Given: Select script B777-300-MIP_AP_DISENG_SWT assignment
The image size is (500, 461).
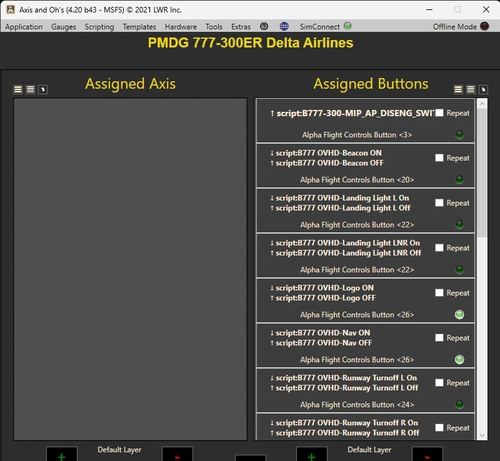Looking at the screenshot, I should coord(352,113).
